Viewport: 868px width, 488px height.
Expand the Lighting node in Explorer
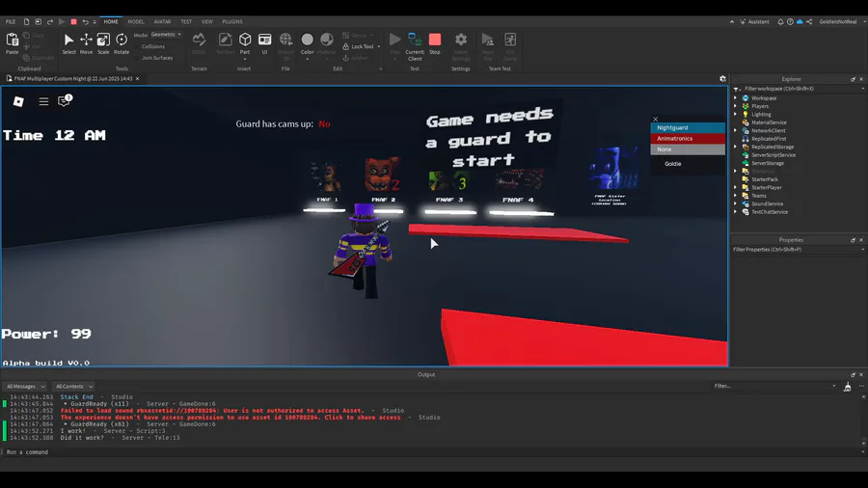click(x=736, y=114)
